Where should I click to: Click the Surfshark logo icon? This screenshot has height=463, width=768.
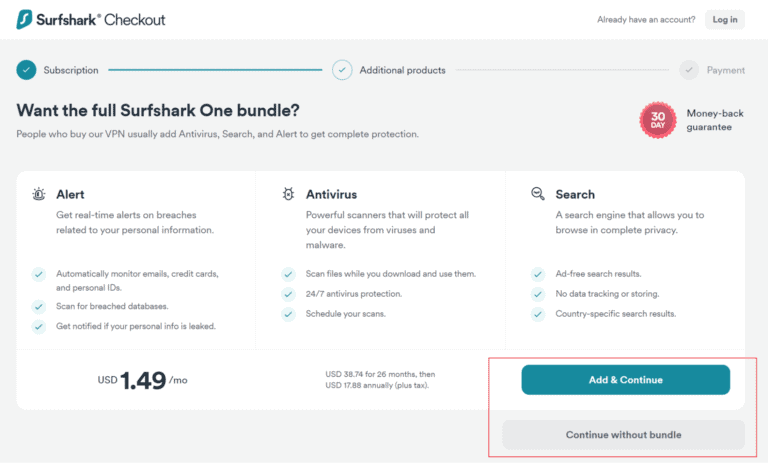24,19
